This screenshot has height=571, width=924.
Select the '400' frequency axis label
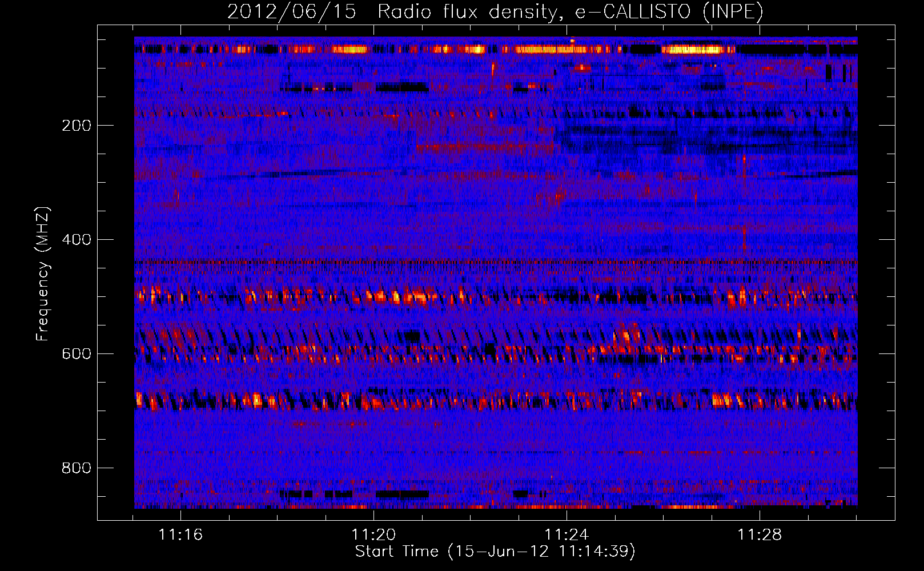(x=77, y=240)
